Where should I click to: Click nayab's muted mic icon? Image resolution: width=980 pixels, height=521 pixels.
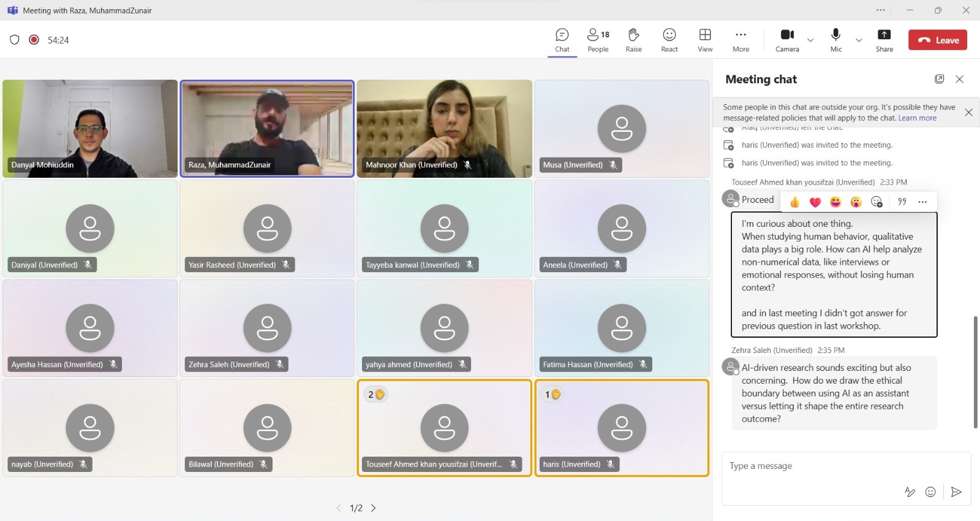point(83,464)
